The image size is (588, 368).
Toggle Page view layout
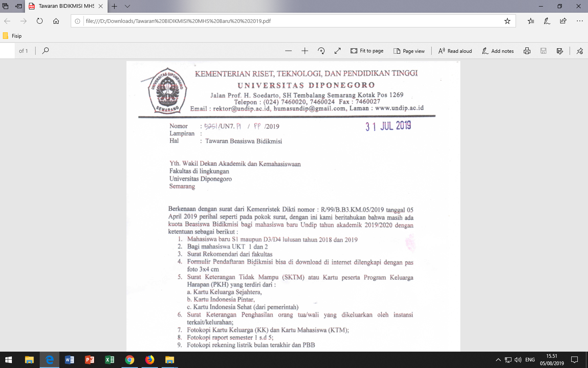tap(409, 50)
